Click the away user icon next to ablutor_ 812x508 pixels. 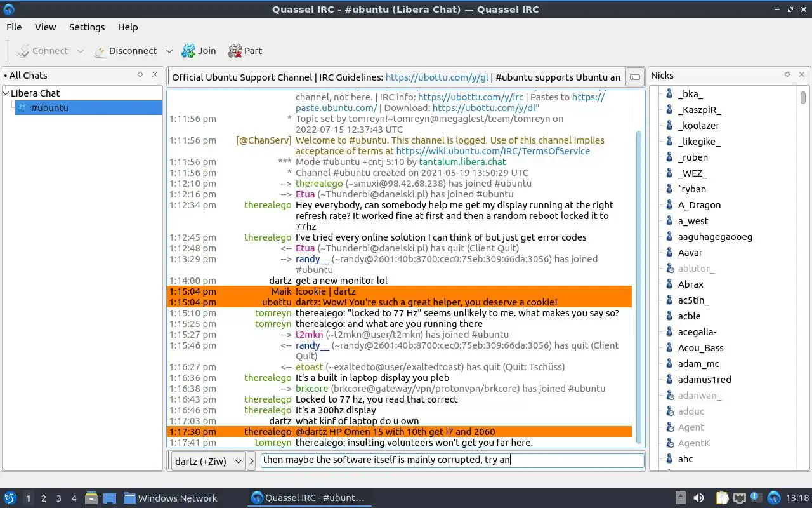click(669, 269)
